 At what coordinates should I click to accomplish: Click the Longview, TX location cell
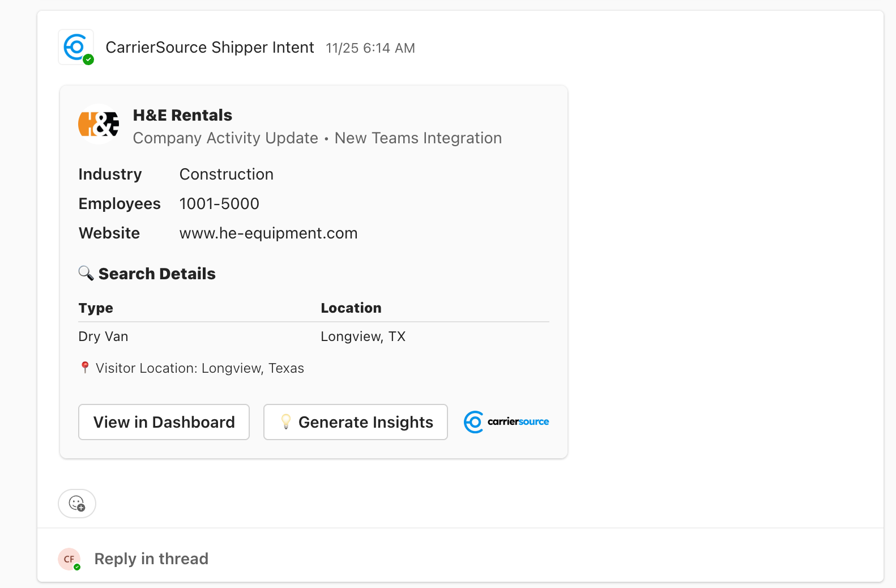tap(363, 336)
